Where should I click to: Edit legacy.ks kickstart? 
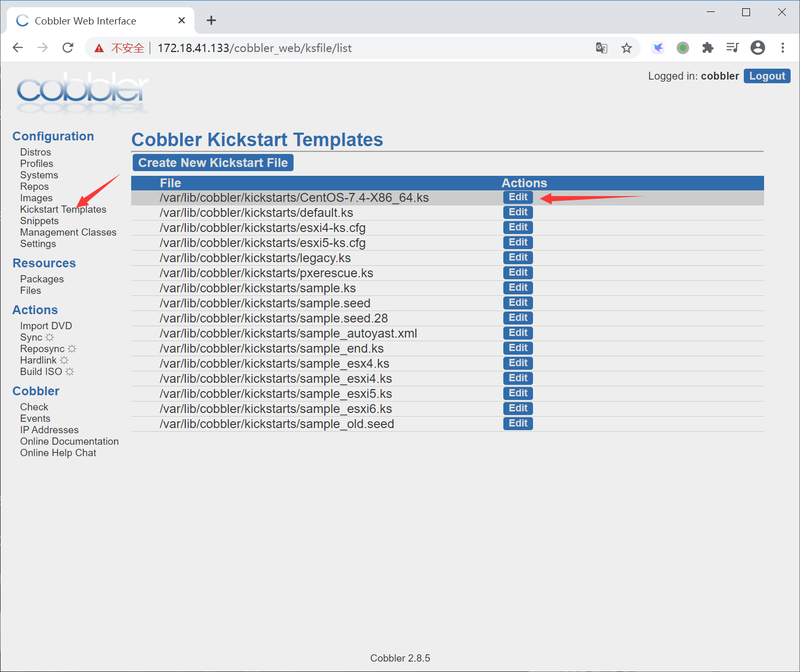click(518, 257)
